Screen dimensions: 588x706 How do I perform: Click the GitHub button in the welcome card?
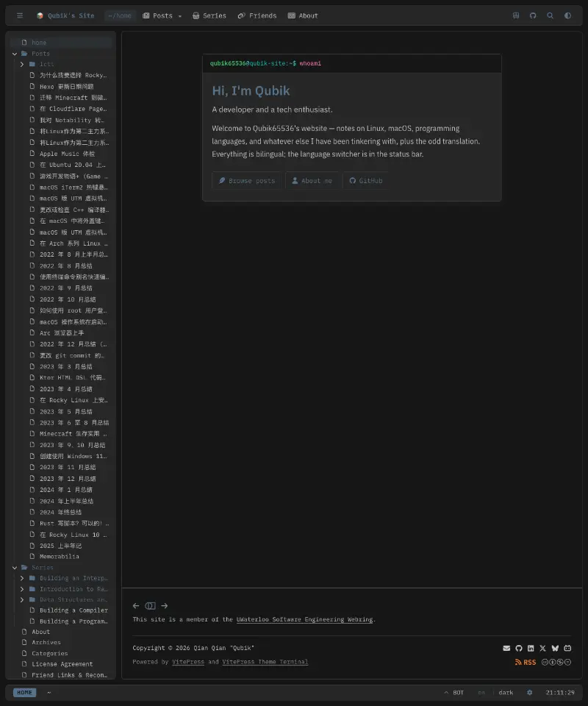(366, 181)
